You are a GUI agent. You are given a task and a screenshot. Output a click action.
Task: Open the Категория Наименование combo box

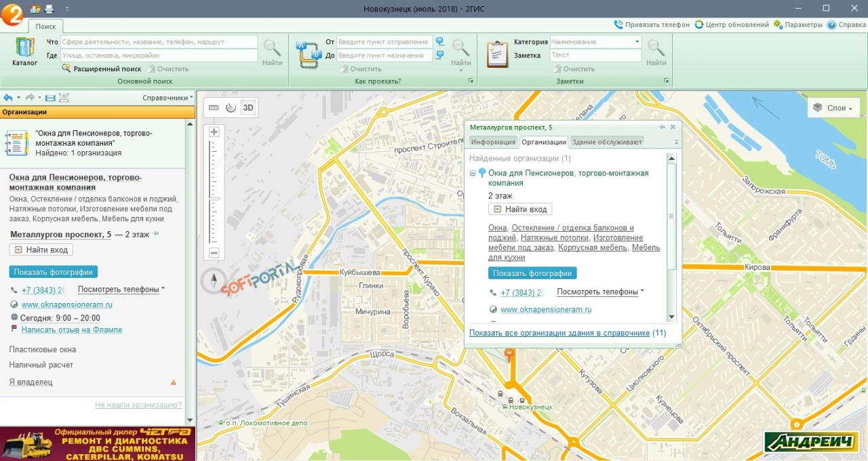click(x=595, y=42)
